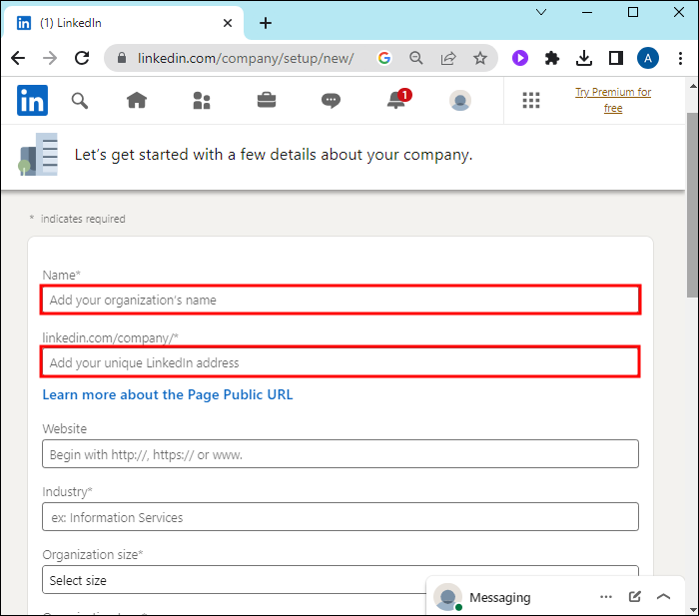The image size is (699, 616).
Task: Click the unique LinkedIn address field
Action: [341, 362]
